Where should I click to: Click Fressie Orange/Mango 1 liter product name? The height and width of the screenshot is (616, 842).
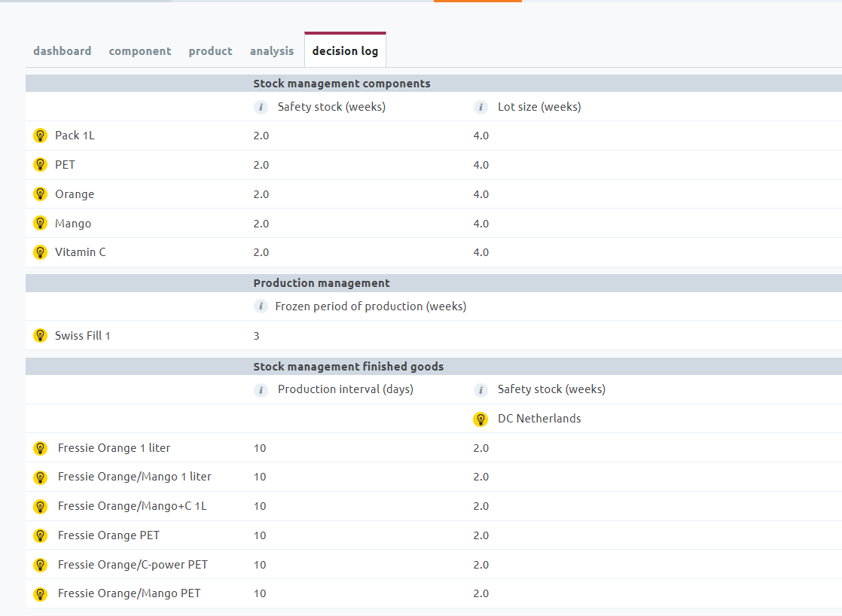135,477
